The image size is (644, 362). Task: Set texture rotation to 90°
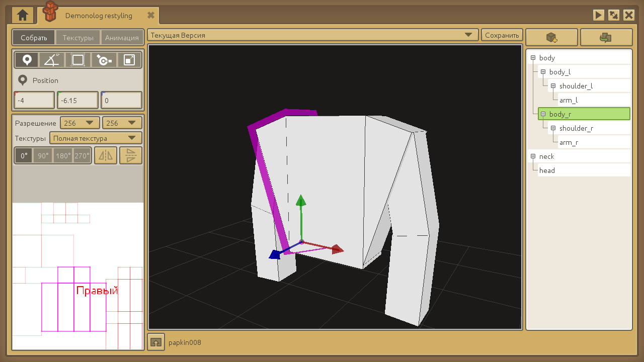(x=43, y=156)
